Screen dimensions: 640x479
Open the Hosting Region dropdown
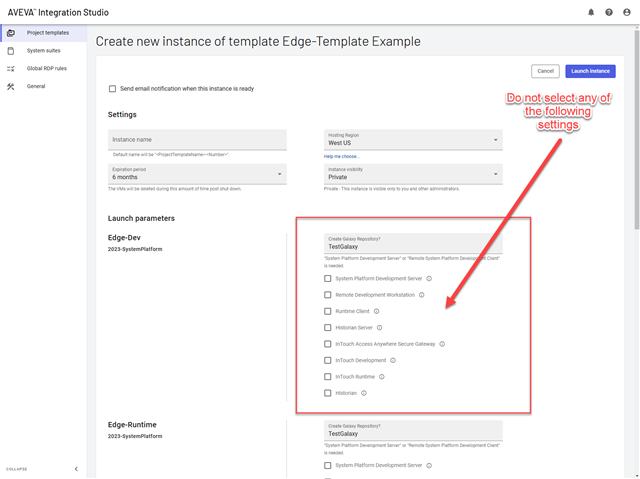point(413,140)
